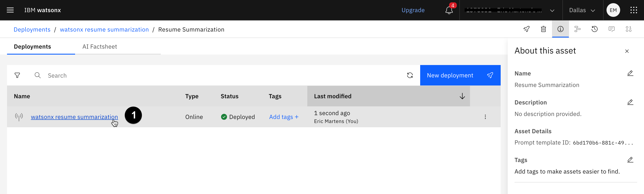The width and height of the screenshot is (644, 194).
Task: Expand the account selector dropdown
Action: tap(552, 10)
